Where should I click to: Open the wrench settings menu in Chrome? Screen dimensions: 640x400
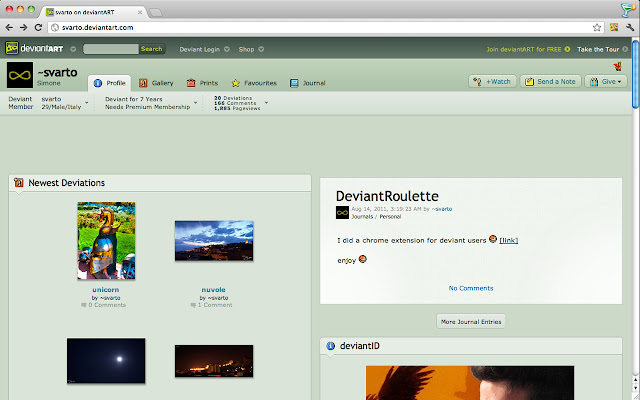[630, 27]
